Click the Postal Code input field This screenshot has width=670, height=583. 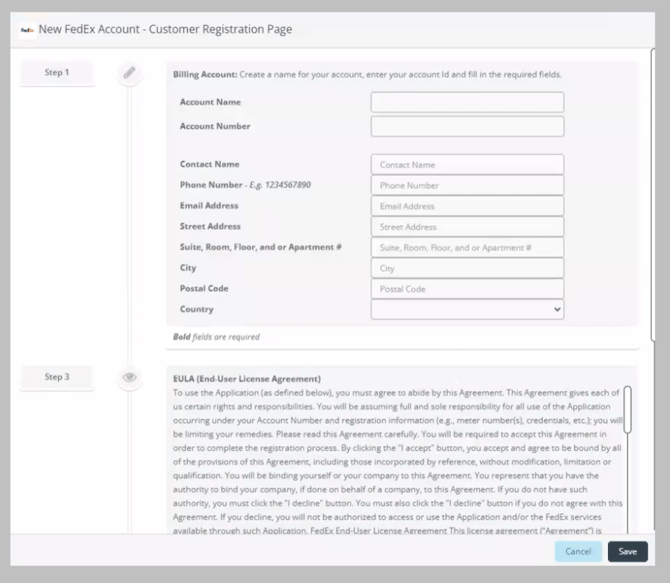point(467,289)
